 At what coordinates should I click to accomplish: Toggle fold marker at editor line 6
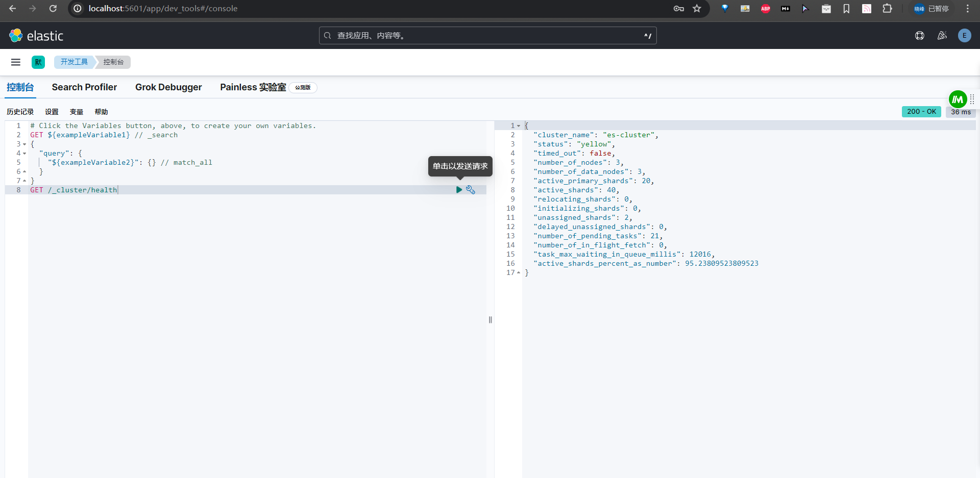[24, 172]
